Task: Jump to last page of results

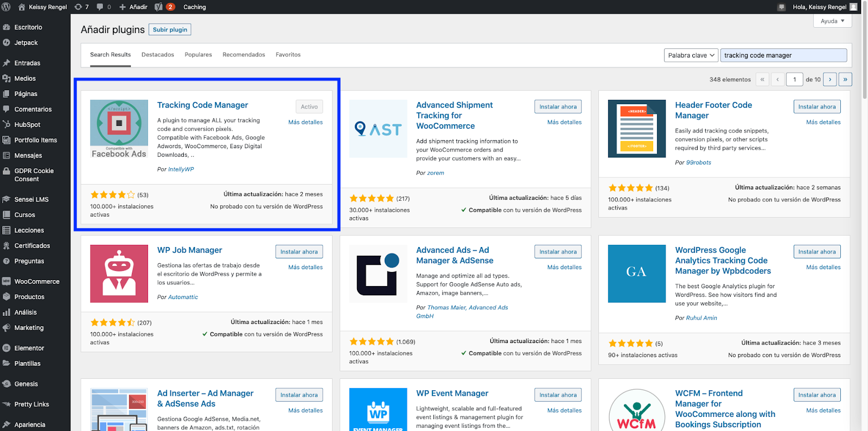Action: [845, 79]
